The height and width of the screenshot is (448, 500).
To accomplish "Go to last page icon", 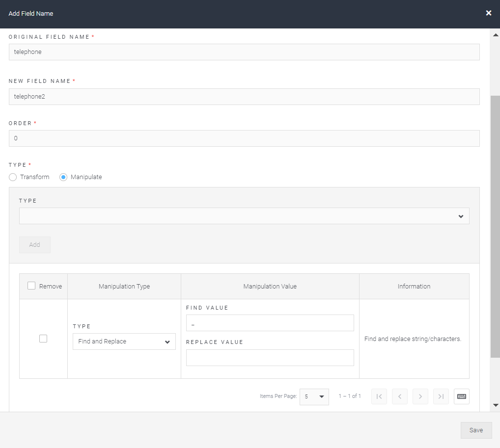I will coord(441,396).
